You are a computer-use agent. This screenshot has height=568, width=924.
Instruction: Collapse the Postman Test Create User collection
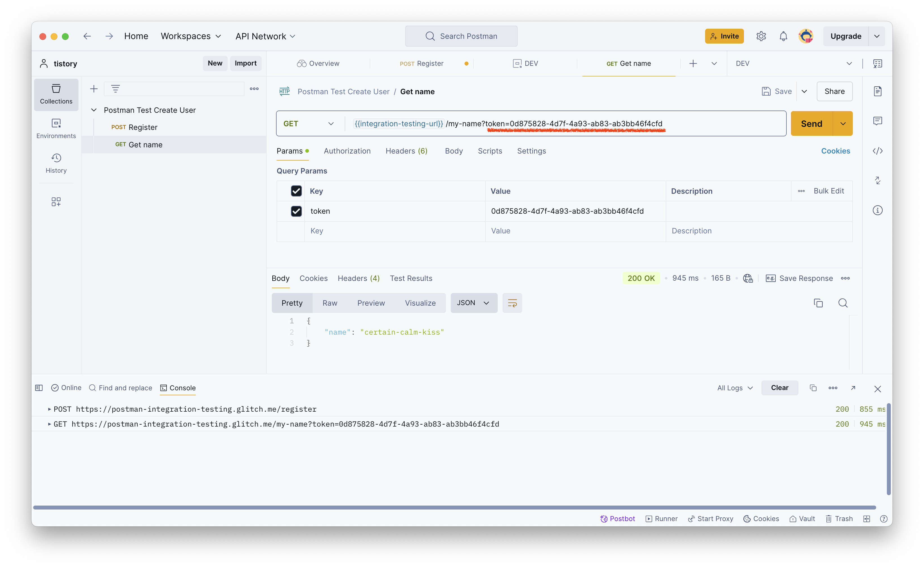coord(94,110)
